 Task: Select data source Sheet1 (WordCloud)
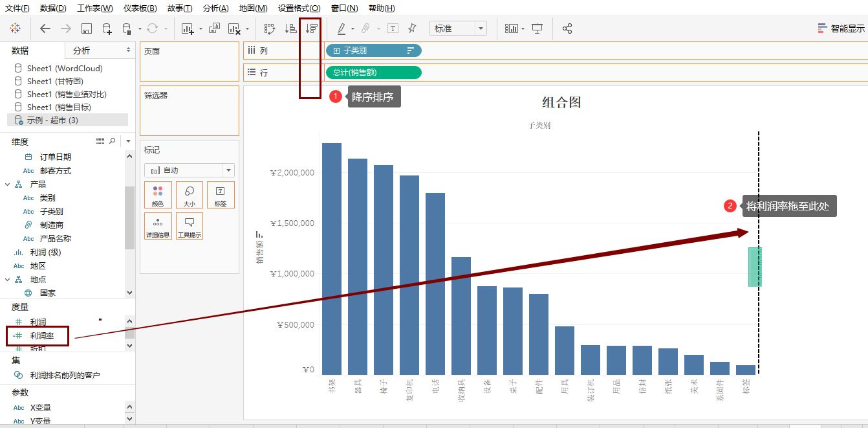(x=65, y=68)
